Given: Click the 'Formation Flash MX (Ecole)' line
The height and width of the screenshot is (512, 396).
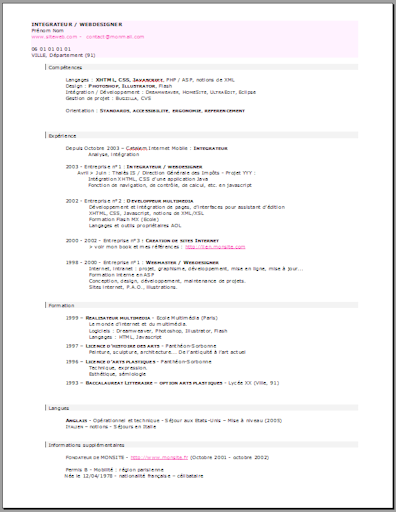Looking at the screenshot, I should pyautogui.click(x=124, y=219).
